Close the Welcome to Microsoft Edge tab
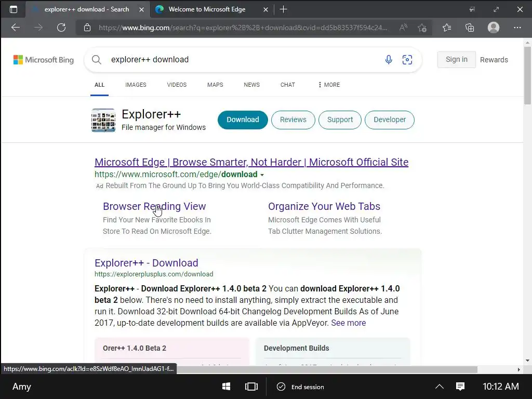The width and height of the screenshot is (532, 399). [265, 9]
